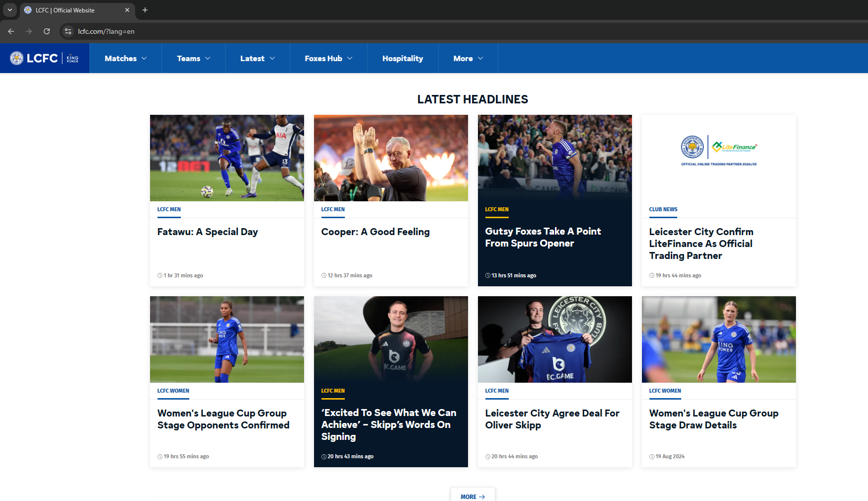This screenshot has width=868, height=501.
Task: Open Gutsy Foxes Take A Point headline
Action: point(543,238)
